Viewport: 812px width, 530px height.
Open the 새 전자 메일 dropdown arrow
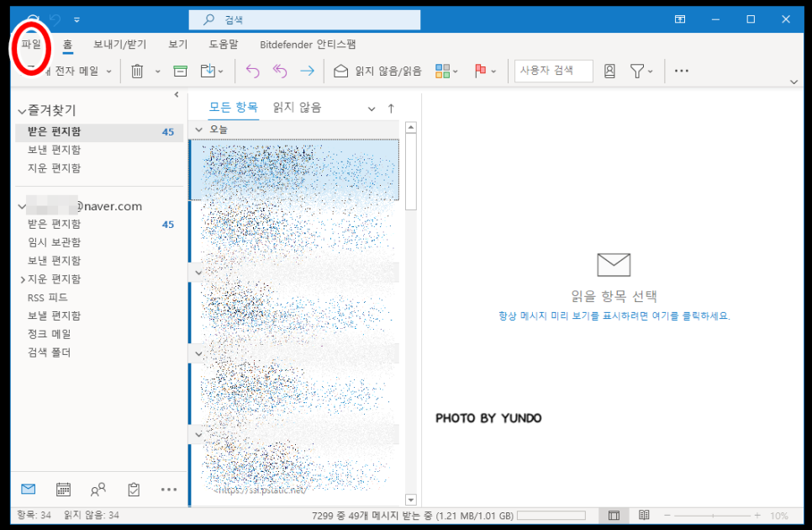pyautogui.click(x=108, y=72)
